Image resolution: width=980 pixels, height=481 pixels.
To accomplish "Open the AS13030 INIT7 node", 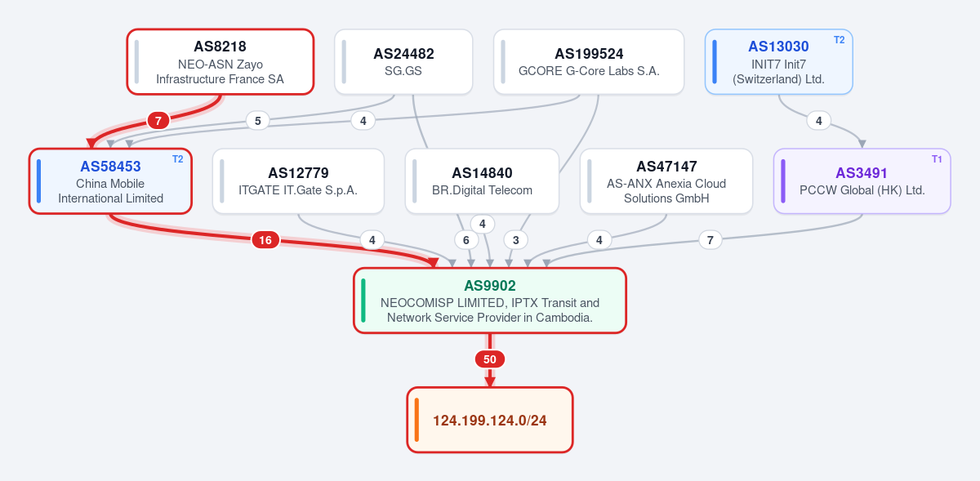I will coord(779,62).
